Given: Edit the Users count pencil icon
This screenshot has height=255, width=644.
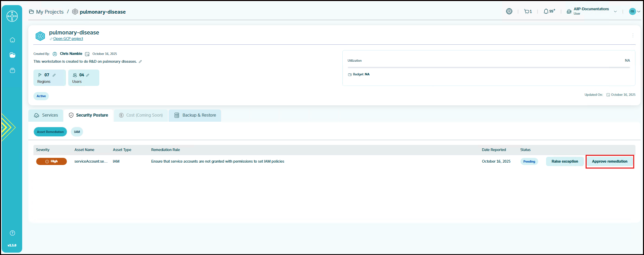Looking at the screenshot, I should pyautogui.click(x=88, y=75).
